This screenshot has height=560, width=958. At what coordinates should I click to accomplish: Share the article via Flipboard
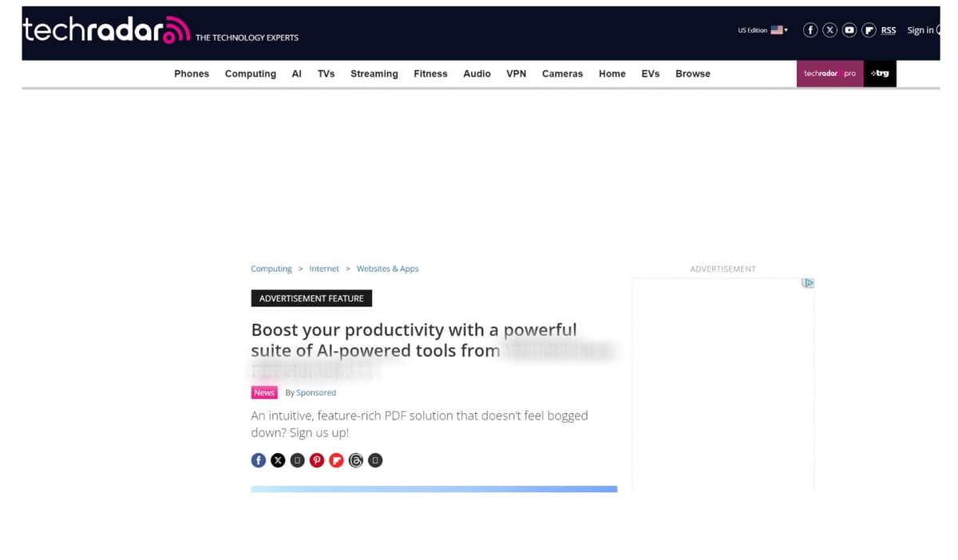[336, 460]
